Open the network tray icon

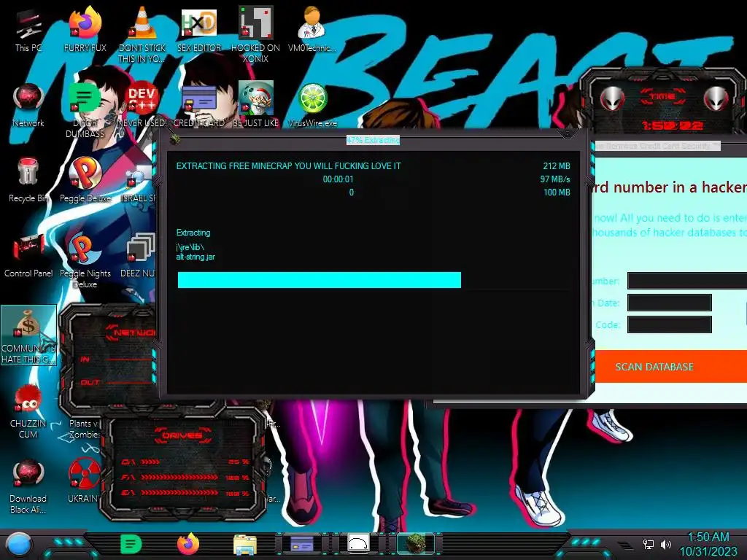point(648,544)
